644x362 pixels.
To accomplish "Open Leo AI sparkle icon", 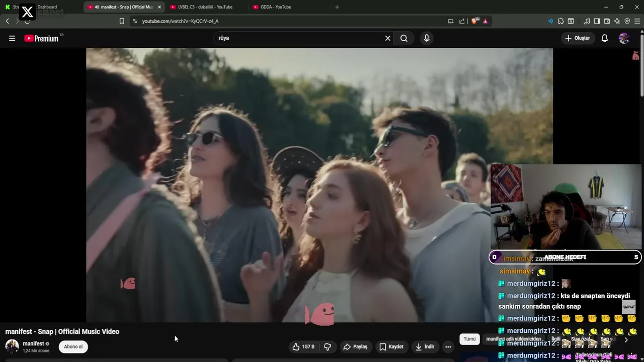I will [617, 21].
